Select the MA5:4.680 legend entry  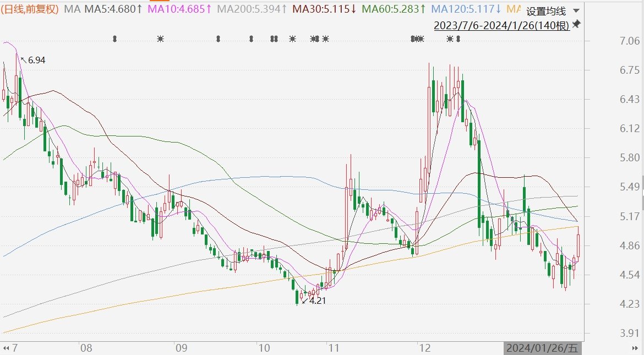[114, 9]
